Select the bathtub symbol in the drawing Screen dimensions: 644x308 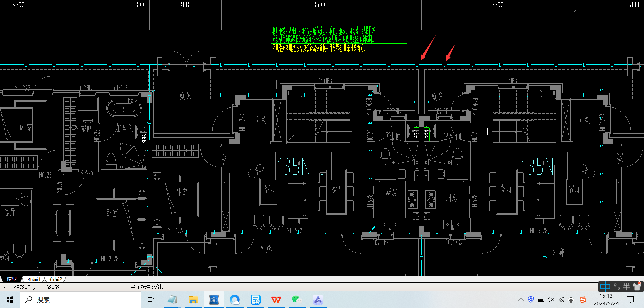click(124, 108)
